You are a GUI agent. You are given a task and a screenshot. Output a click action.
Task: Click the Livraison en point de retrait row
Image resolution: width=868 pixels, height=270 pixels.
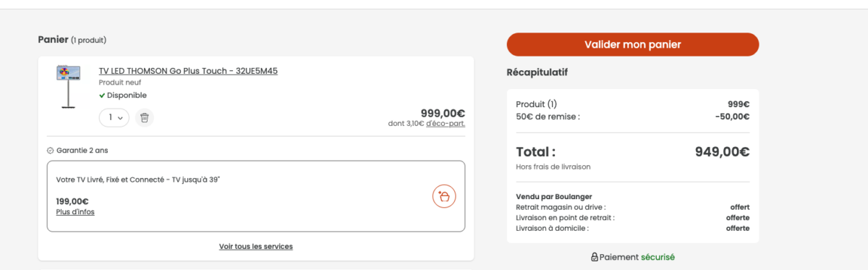633,217
